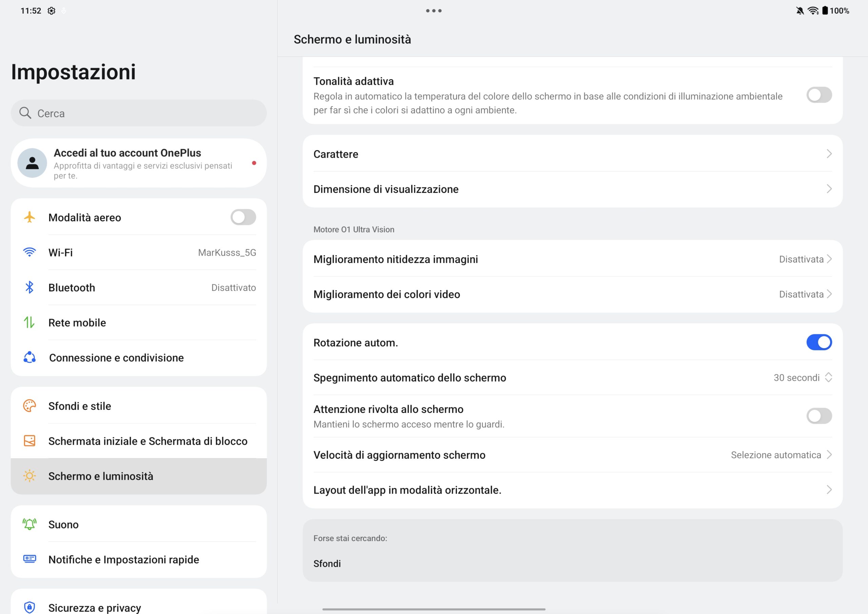The width and height of the screenshot is (868, 614).
Task: Tap Miglioramento dei colori video label
Action: [x=387, y=294]
